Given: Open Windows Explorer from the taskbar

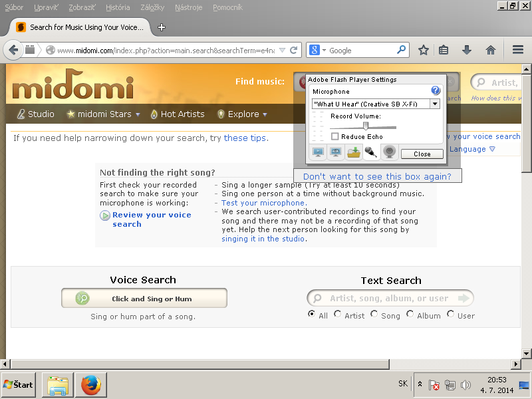Looking at the screenshot, I should [58, 385].
